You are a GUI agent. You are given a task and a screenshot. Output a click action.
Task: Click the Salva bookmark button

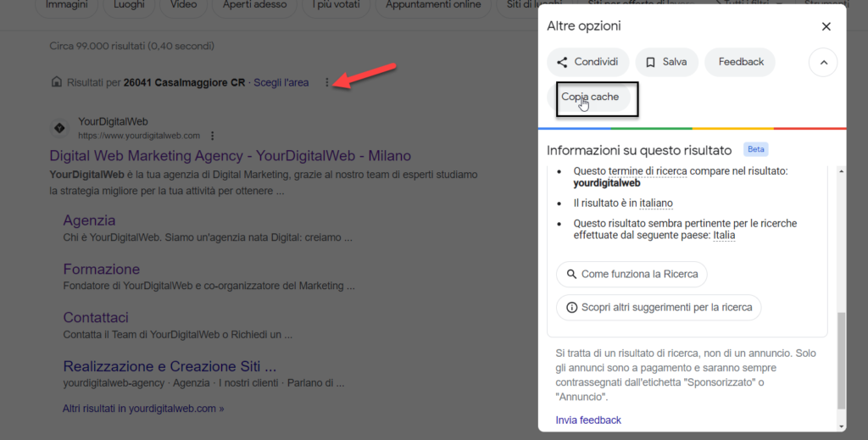(666, 62)
